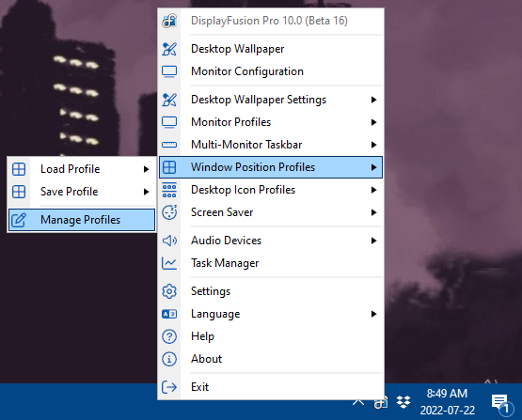
Task: Click the About info circle icon
Action: pyautogui.click(x=169, y=359)
